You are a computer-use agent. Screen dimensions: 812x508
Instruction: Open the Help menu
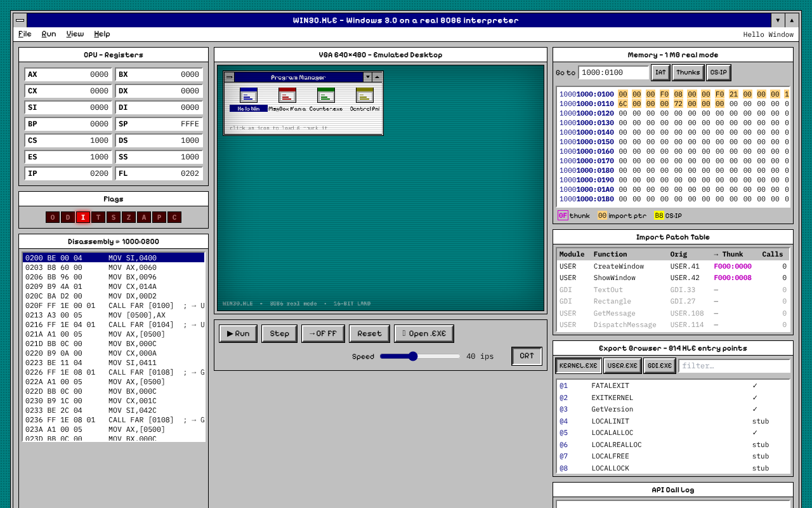[x=102, y=34]
